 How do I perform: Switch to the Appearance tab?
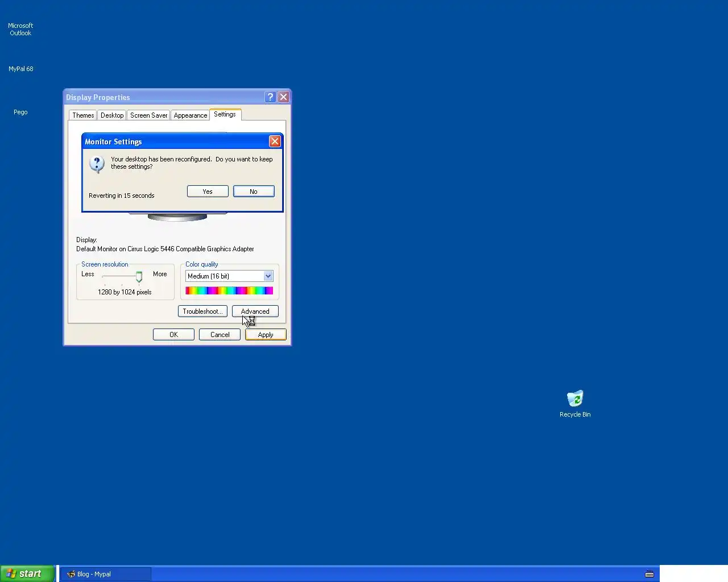pyautogui.click(x=191, y=115)
